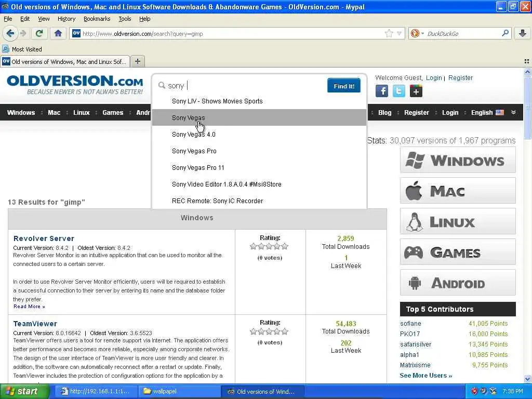This screenshot has width=532, height=399.
Task: Select Sony Video Editor 1.8.A.0.4 suggestion
Action: 259,184
